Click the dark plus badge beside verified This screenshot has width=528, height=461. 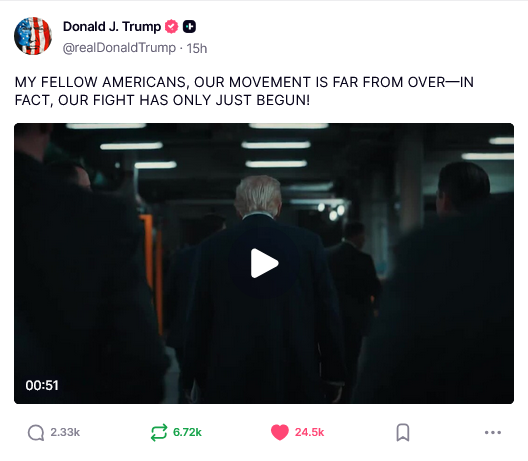pyautogui.click(x=189, y=27)
